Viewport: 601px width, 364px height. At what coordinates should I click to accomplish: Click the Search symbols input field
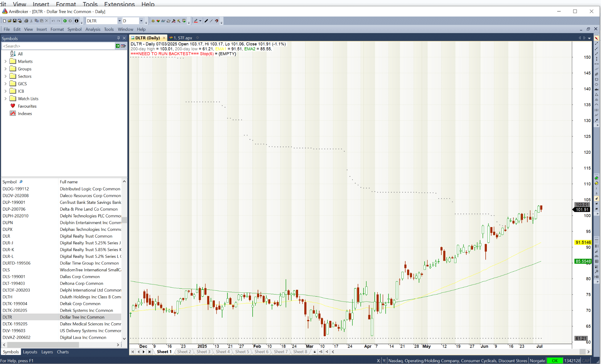point(58,46)
